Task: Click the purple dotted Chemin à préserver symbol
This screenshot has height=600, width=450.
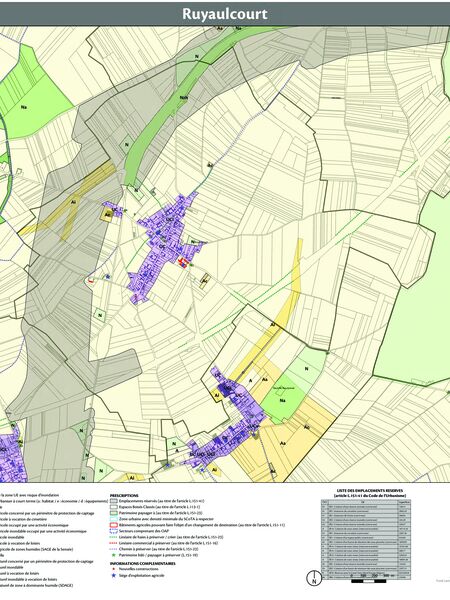Action: 113,549
